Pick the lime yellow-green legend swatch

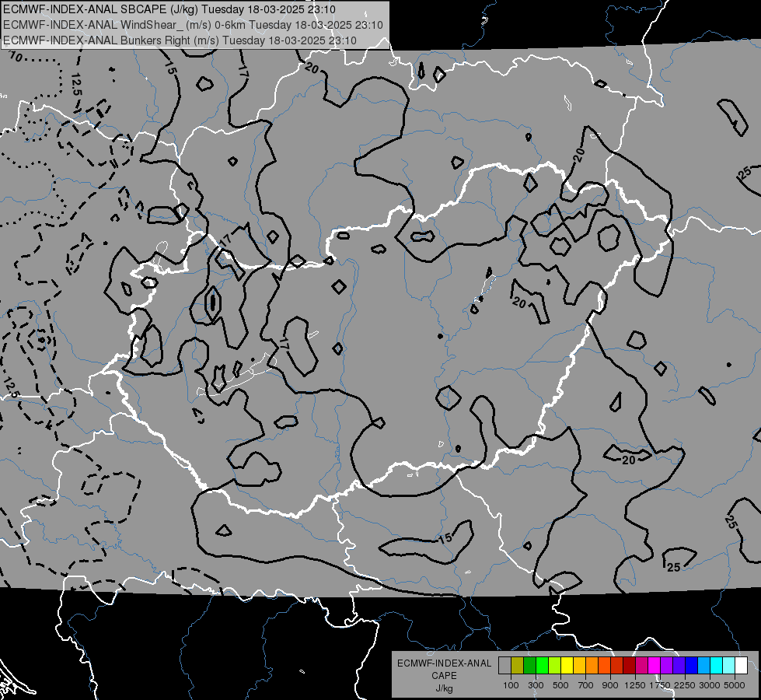coord(555,665)
